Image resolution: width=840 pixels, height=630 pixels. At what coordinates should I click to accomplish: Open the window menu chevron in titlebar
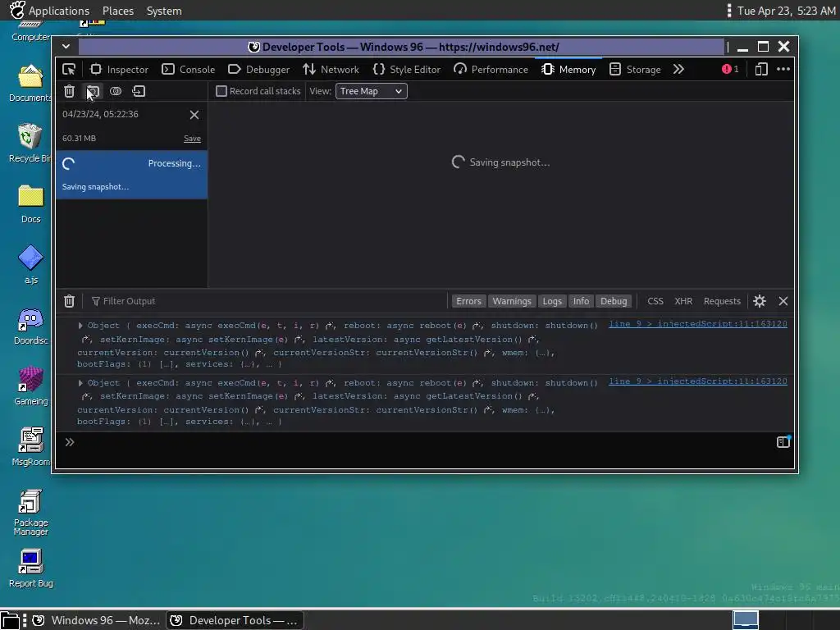pos(66,47)
